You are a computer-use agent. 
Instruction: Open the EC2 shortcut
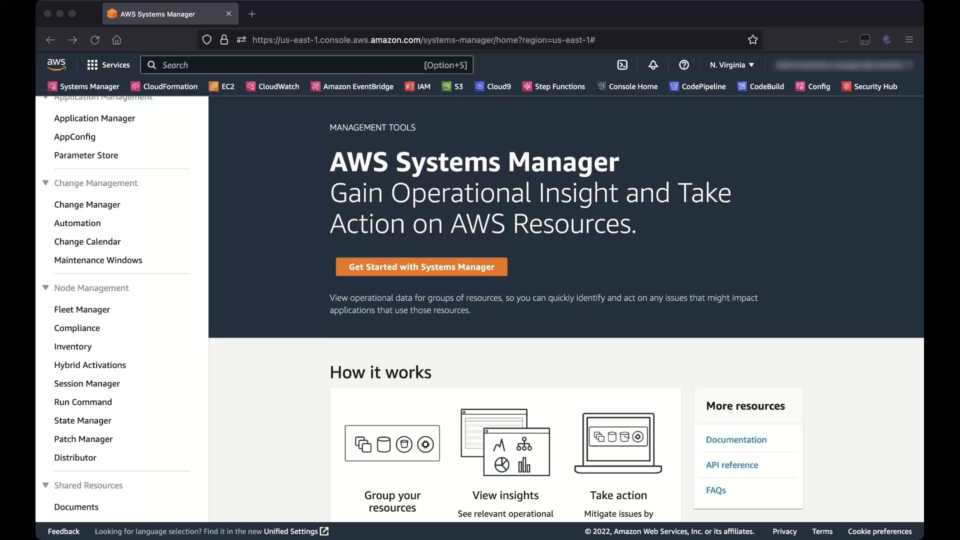pos(222,86)
